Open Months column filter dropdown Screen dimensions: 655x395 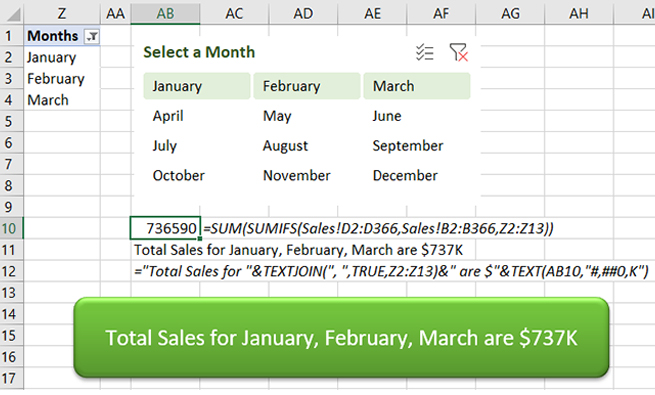92,36
